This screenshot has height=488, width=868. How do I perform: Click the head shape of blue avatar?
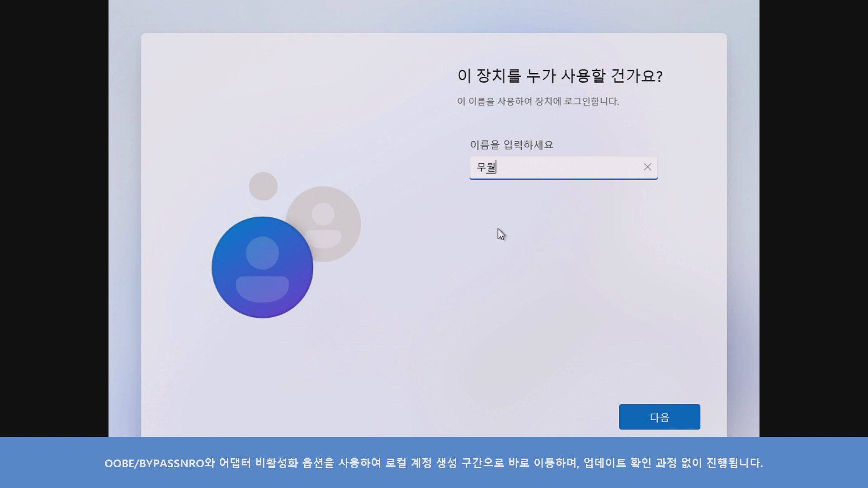point(262,253)
